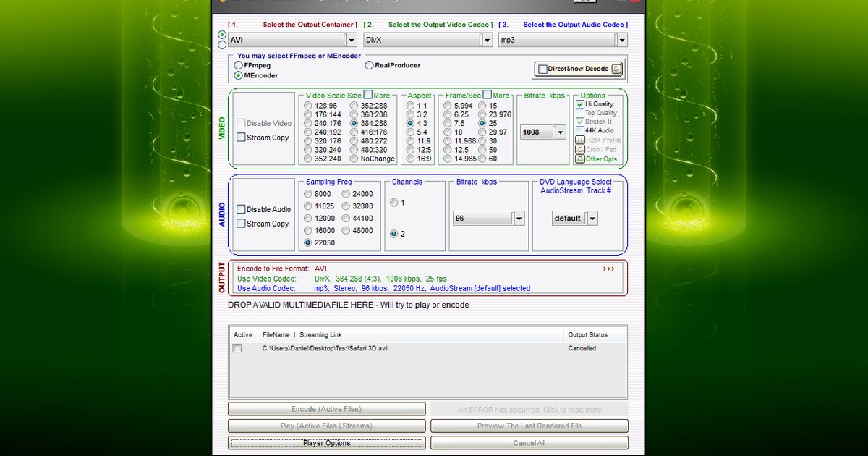Select 2 audio channels
This screenshot has height=456, width=868.
point(394,234)
